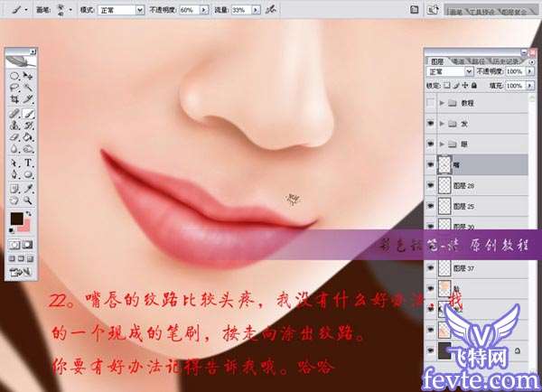Image resolution: width=542 pixels, height=392 pixels.
Task: Toggle lock all for layer
Action: [x=474, y=85]
